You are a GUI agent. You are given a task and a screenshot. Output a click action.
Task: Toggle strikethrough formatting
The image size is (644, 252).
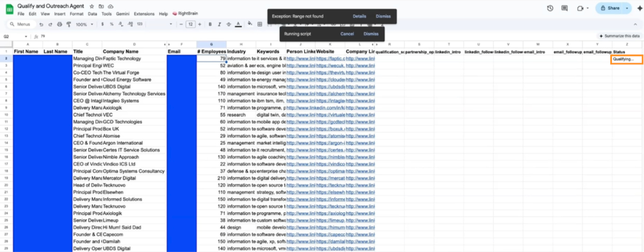(x=229, y=24)
